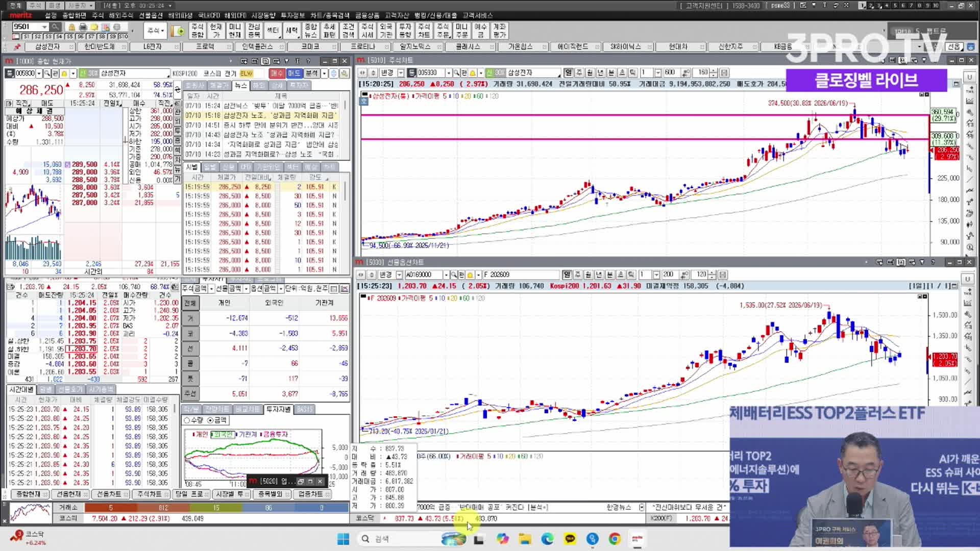Click the 주식종합 toolbar shortcut
980x551 pixels.
pyautogui.click(x=198, y=31)
